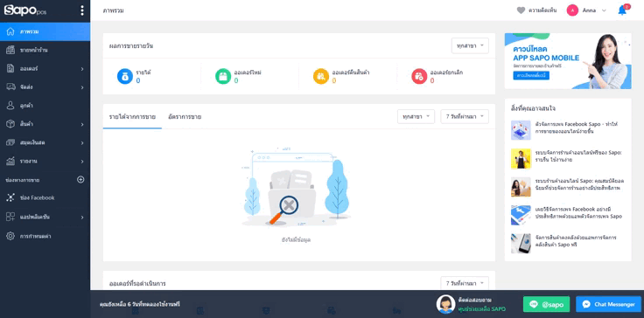Select the sales revenue tab
644x318 pixels.
point(132,117)
